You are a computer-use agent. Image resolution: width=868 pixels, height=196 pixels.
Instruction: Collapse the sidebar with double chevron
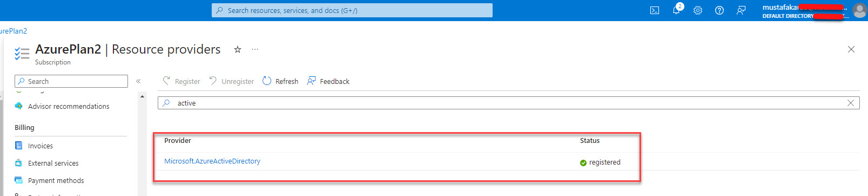tap(138, 81)
